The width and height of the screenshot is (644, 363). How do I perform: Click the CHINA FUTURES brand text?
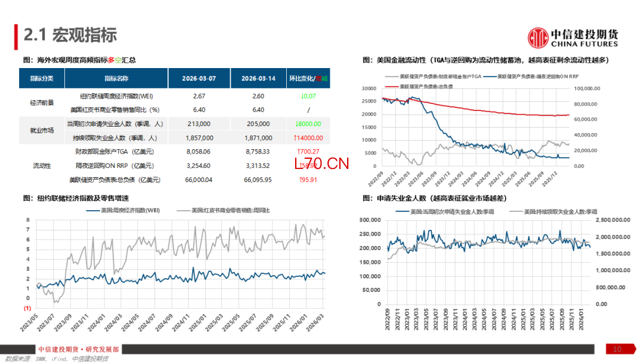(584, 45)
